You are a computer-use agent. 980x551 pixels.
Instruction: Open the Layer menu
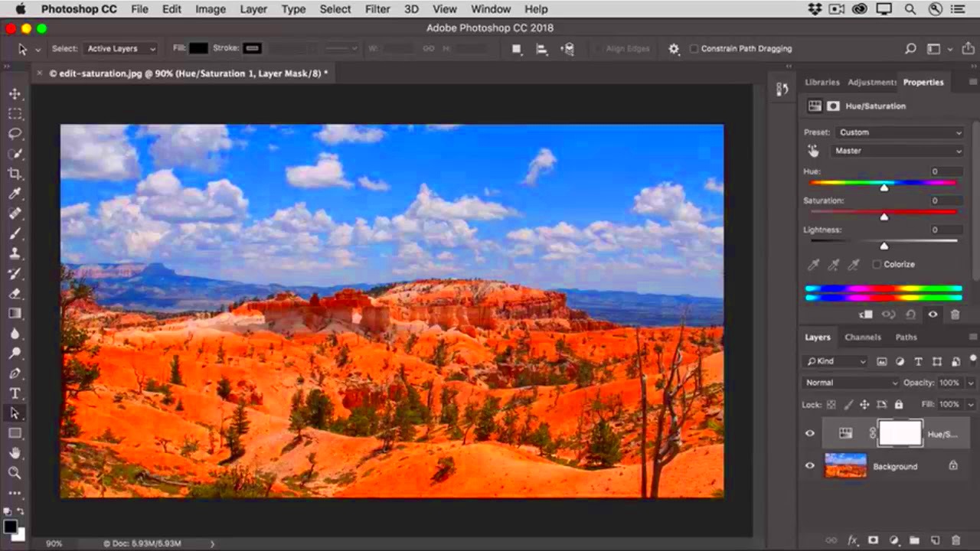[x=253, y=9]
